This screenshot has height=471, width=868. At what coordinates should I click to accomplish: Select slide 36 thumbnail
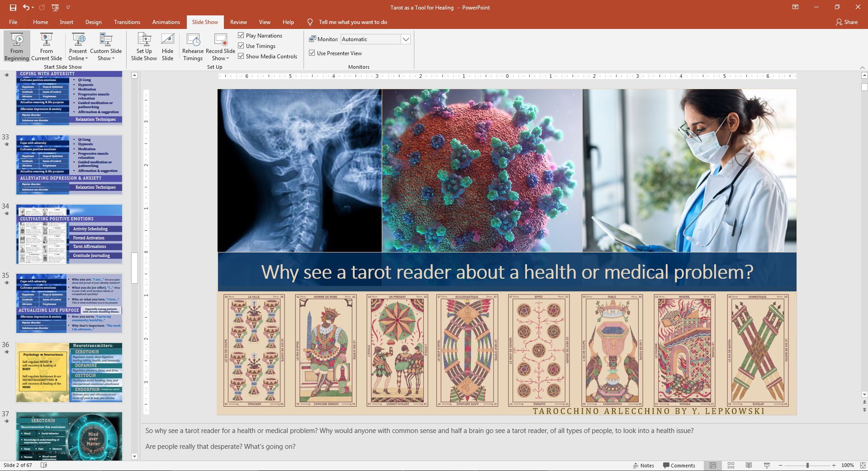click(69, 372)
